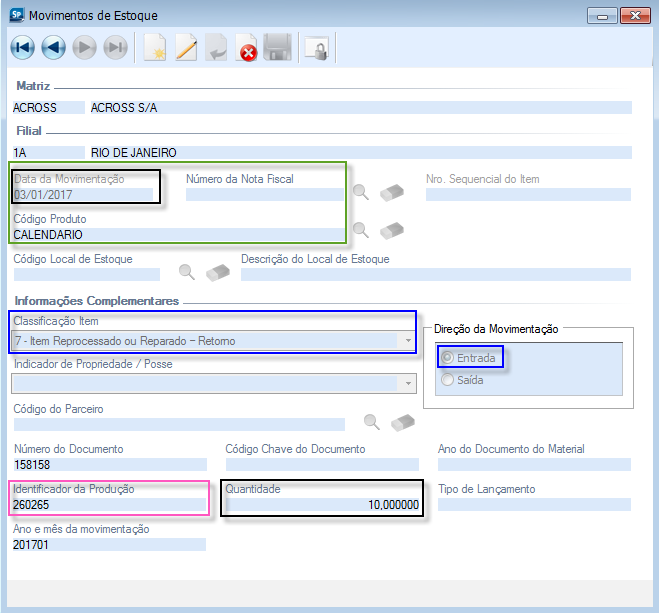Clear Código Local de Estoque with eraser
Image resolution: width=659 pixels, height=613 pixels.
(x=218, y=272)
